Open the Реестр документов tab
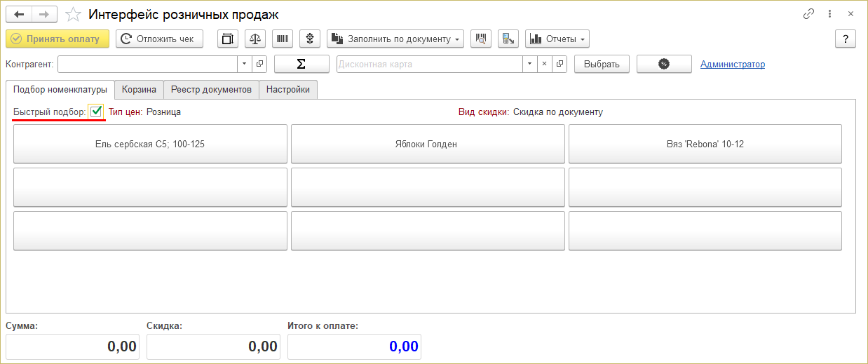Viewport: 868px width, 364px height. pyautogui.click(x=211, y=90)
